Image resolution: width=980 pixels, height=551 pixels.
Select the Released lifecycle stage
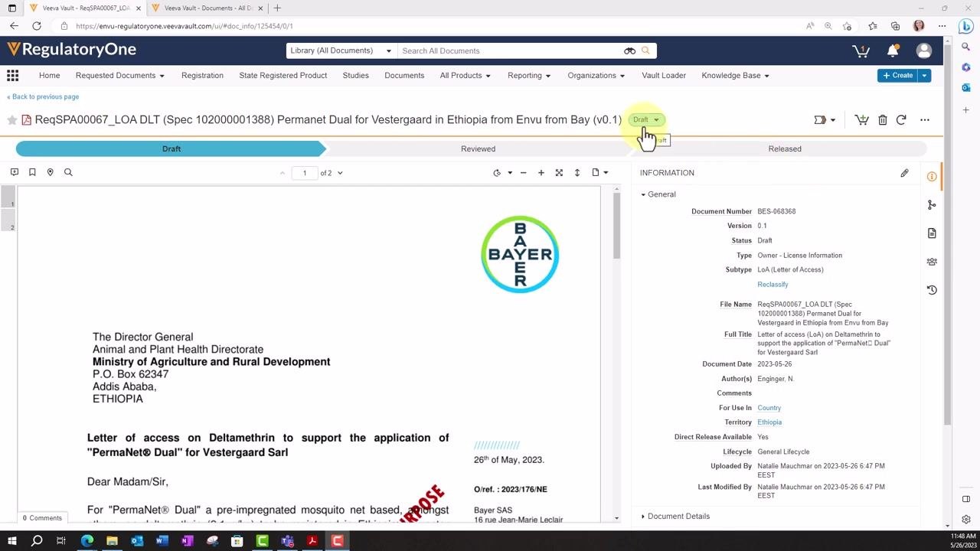(785, 148)
